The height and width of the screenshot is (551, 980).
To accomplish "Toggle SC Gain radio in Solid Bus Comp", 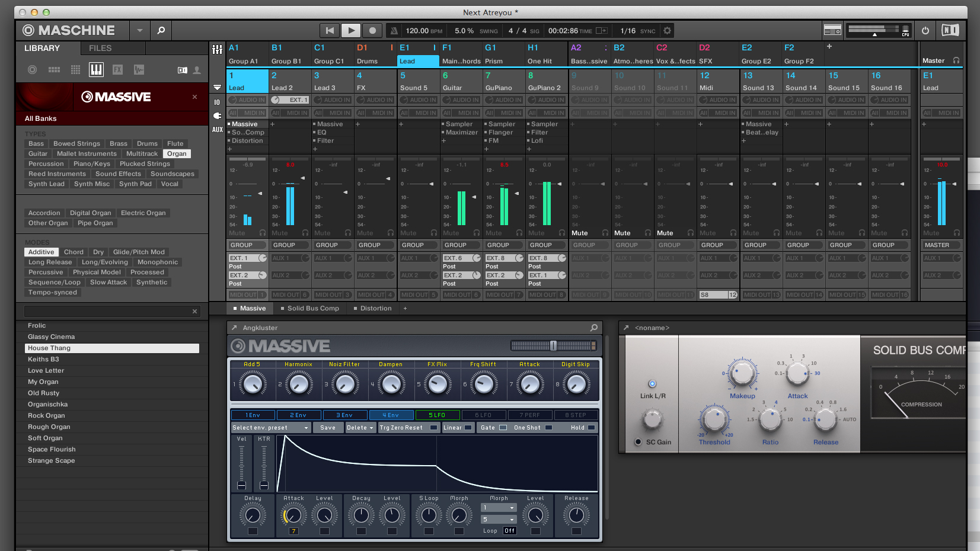I will [638, 442].
